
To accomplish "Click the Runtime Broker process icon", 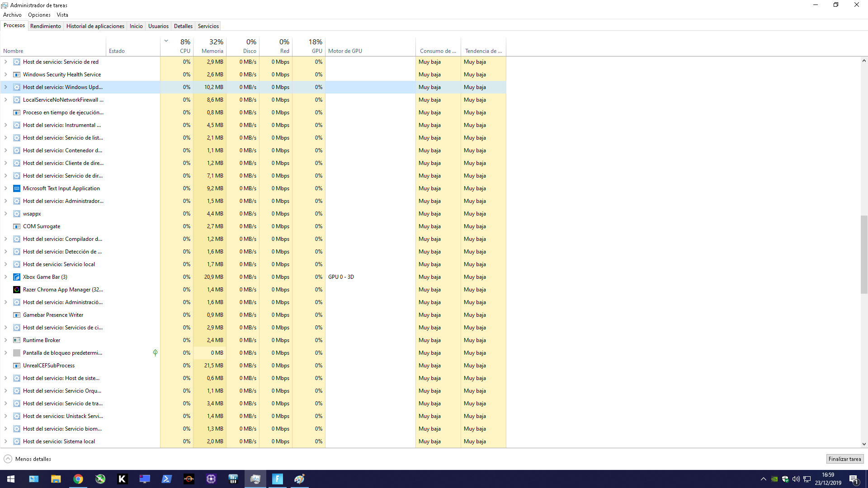I will click(17, 340).
